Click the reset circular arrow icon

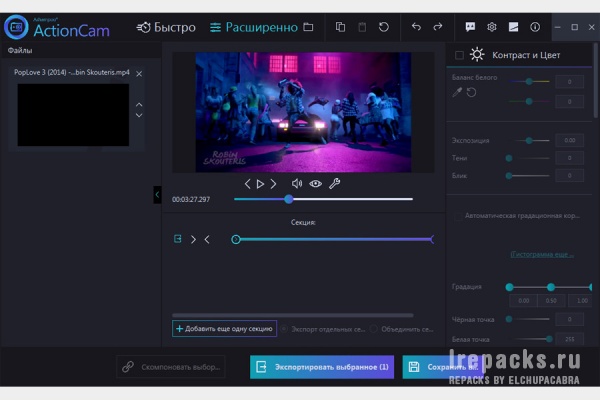384,27
